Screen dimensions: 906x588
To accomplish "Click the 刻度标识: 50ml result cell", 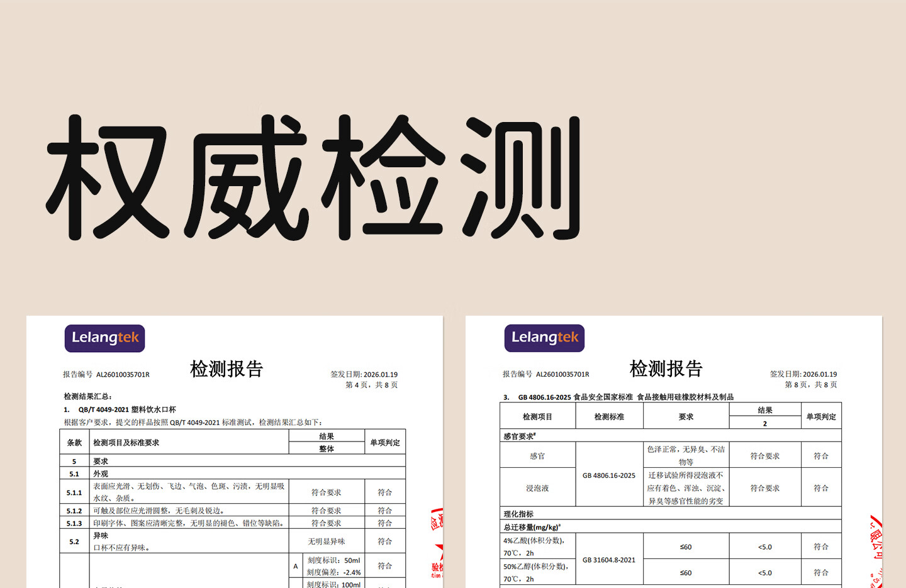I will tap(333, 560).
